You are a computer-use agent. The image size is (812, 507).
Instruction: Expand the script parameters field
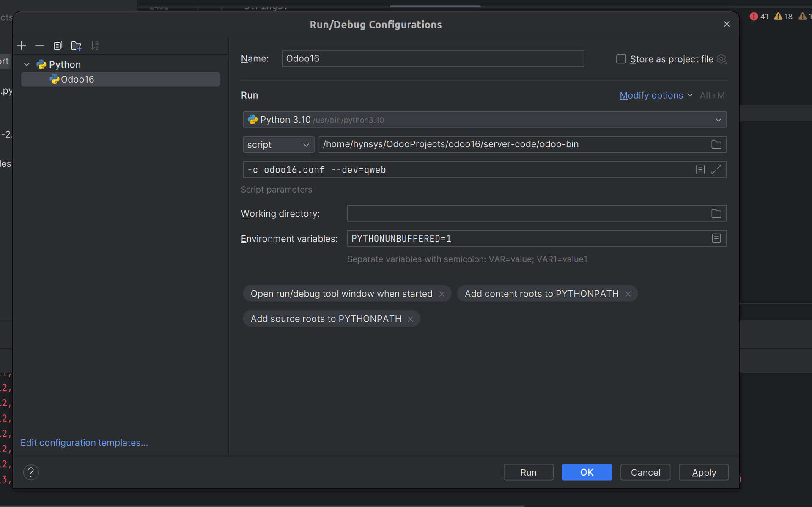pos(716,170)
